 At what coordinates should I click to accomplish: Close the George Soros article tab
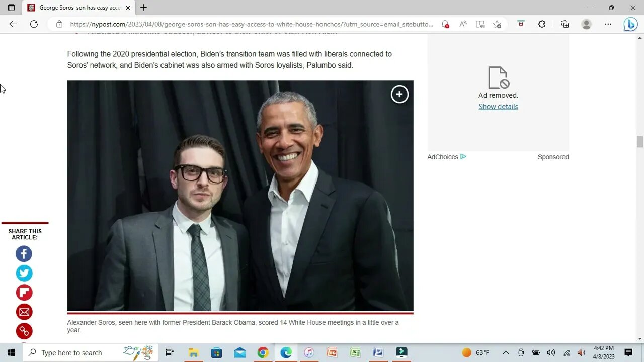[x=128, y=8]
